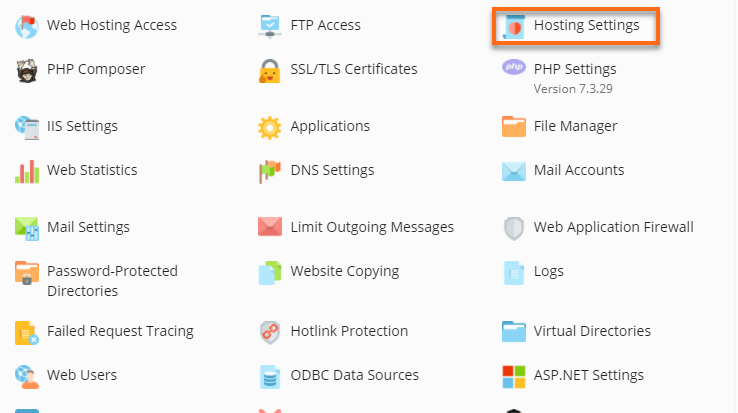Click the Limit Outgoing Messages red envelope icon
Image resolution: width=738 pixels, height=413 pixels.
point(270,227)
